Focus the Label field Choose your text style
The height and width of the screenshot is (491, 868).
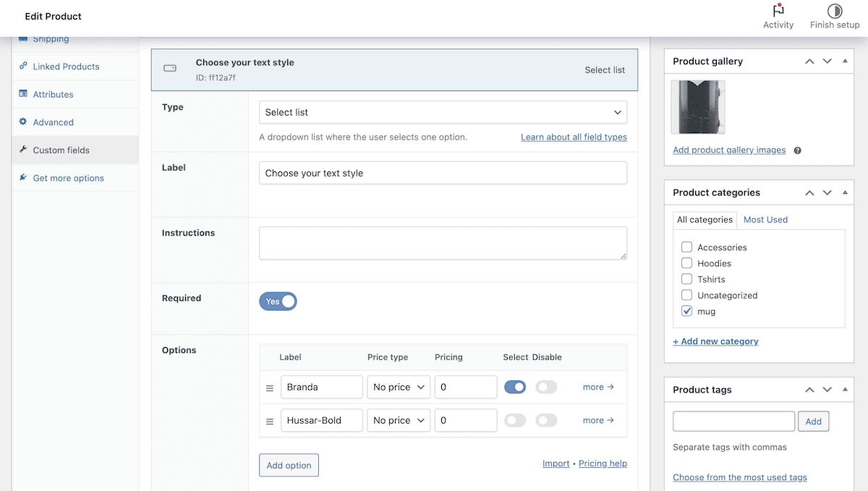443,173
